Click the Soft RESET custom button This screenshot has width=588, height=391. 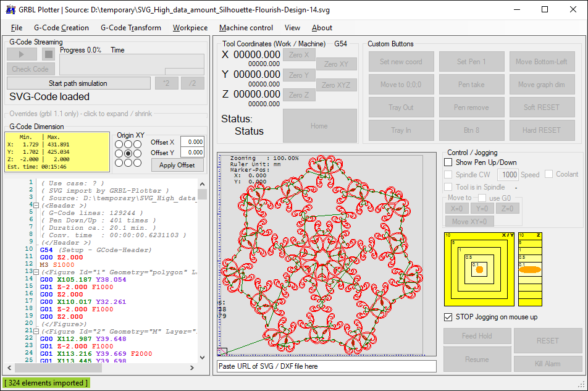542,107
